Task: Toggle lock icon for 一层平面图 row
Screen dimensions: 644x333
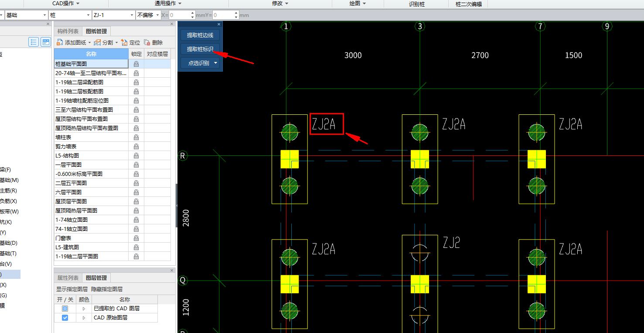Action: [x=136, y=165]
